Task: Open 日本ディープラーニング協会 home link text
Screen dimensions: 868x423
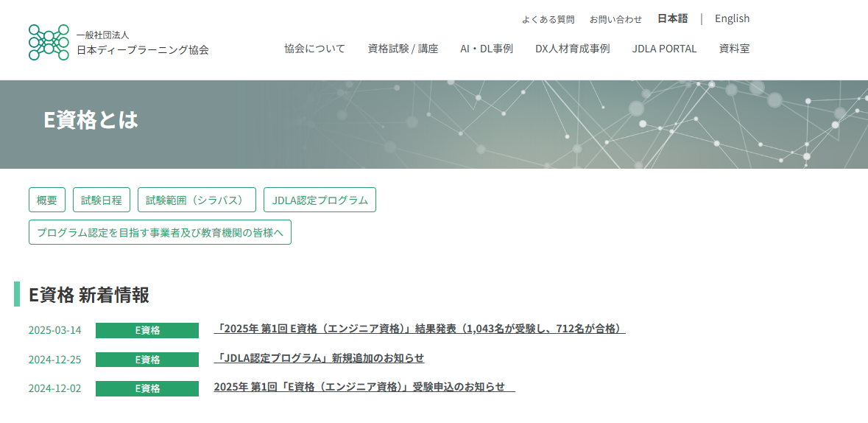Action: click(143, 50)
